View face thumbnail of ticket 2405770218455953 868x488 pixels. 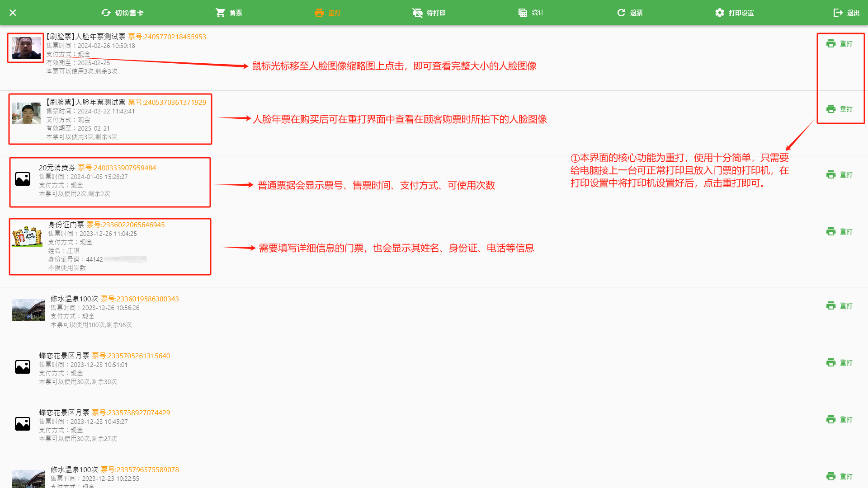(x=26, y=48)
